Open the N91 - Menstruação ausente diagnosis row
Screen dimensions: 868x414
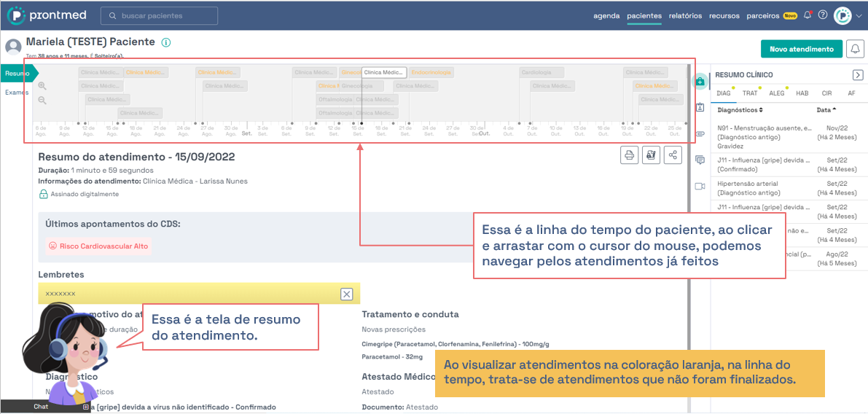(x=789, y=137)
